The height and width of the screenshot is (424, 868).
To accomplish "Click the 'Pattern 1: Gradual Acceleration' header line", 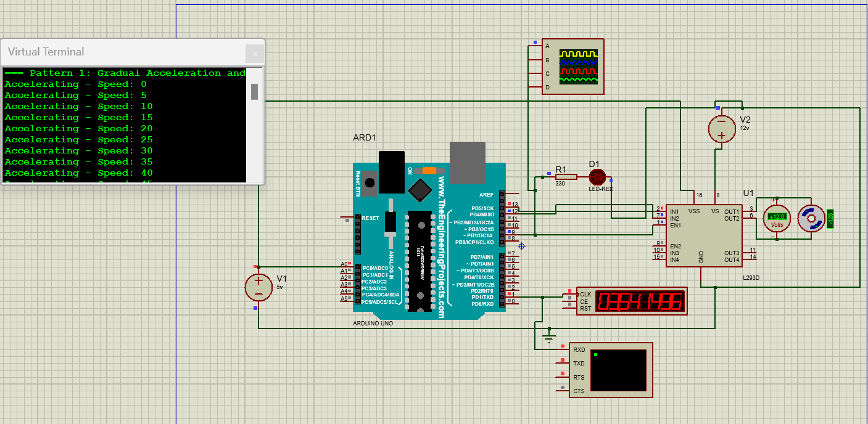I will click(x=125, y=73).
